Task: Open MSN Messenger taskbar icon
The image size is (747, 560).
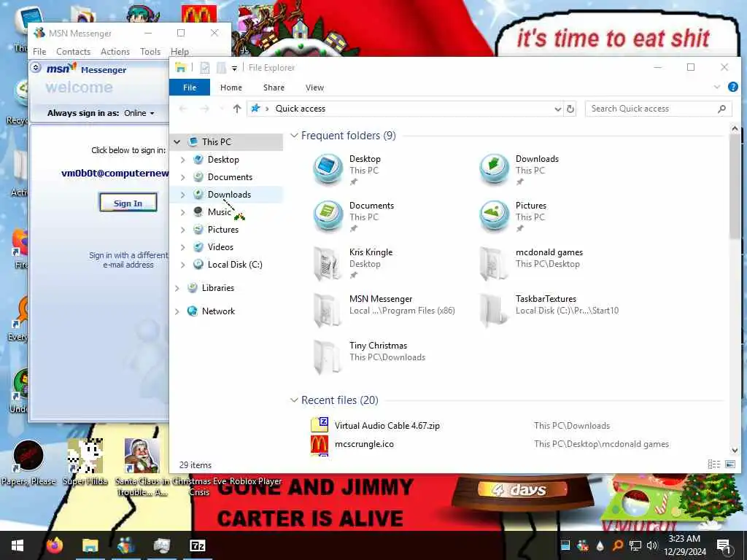Action: click(125, 545)
